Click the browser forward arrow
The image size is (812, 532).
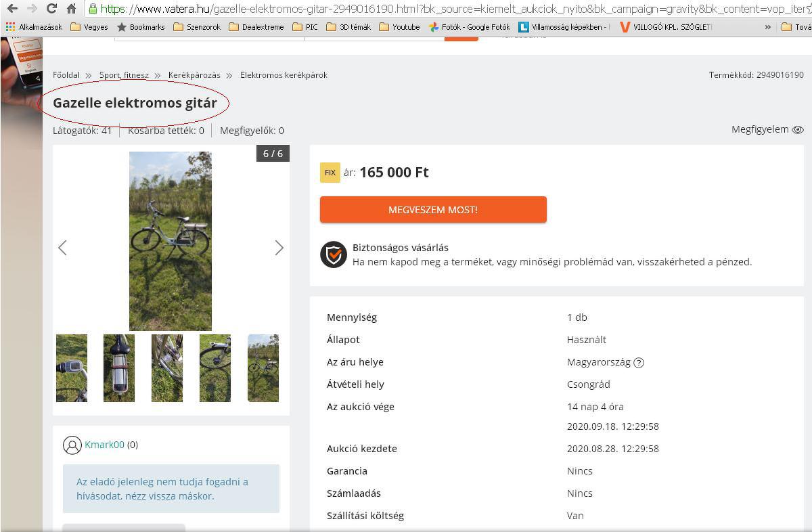click(32, 9)
